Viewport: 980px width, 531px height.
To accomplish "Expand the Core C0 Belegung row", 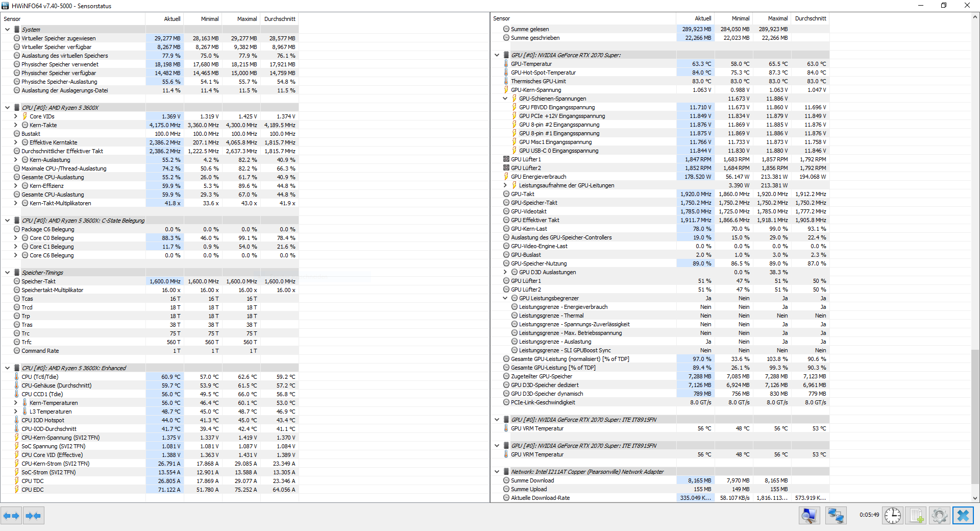I will point(15,238).
